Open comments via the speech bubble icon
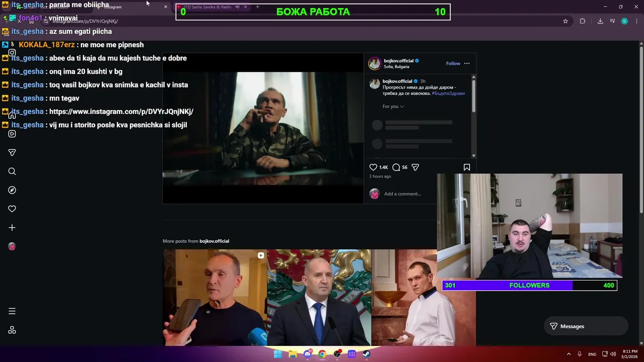Viewport: 644px width, 362px height. click(396, 167)
